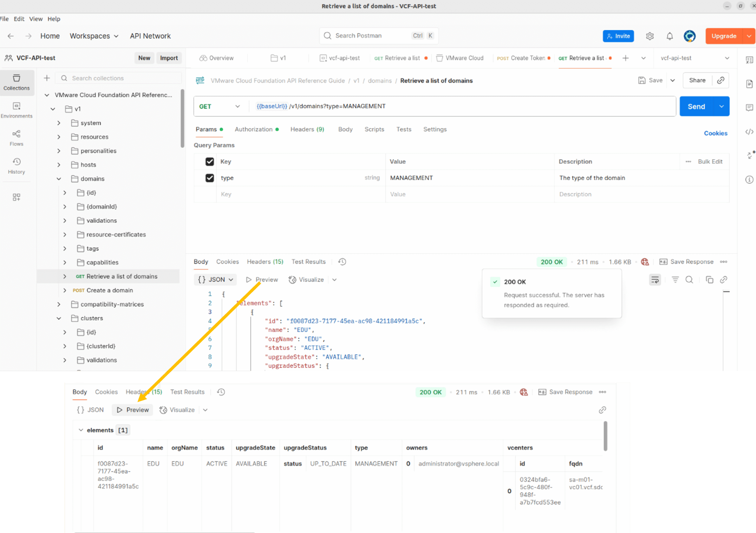
Task: Open the code snippet icon
Action: click(x=749, y=132)
